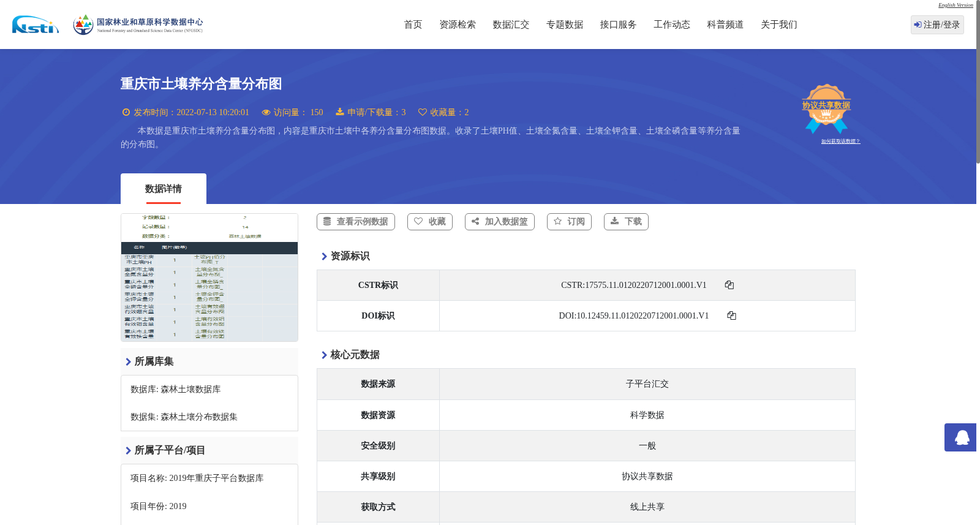Open the 资源检索 menu
This screenshot has height=525, width=980.
coord(458,25)
